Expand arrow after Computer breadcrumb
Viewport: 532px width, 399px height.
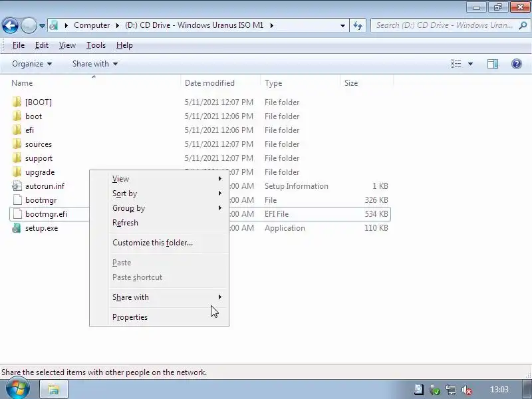[x=118, y=25]
